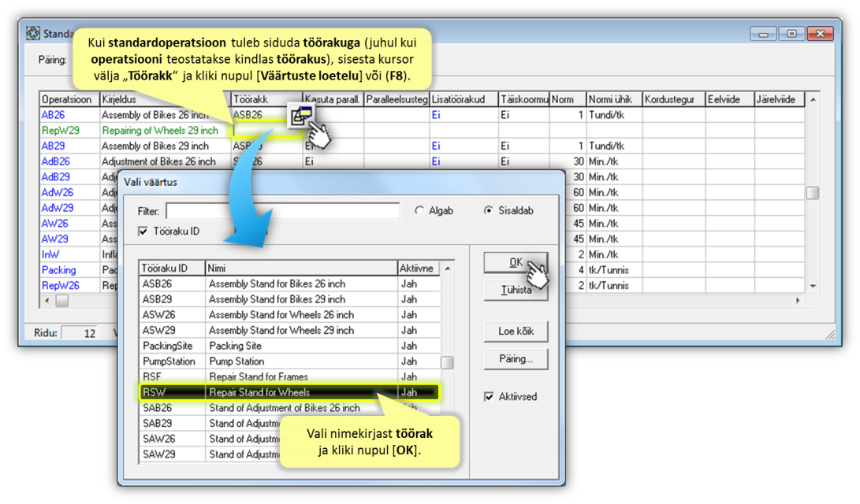
Task: Click the RepW26 operation link
Action: 61,285
